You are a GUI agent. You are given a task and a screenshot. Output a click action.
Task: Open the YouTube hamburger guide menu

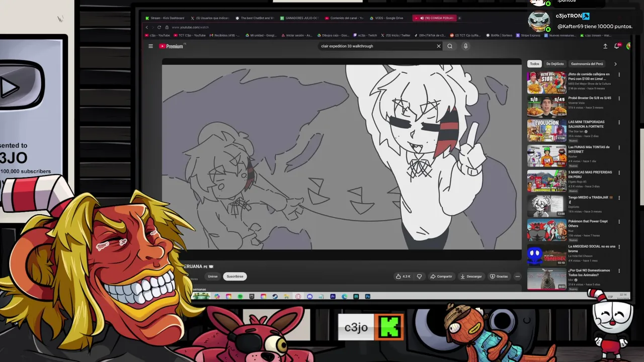point(150,46)
